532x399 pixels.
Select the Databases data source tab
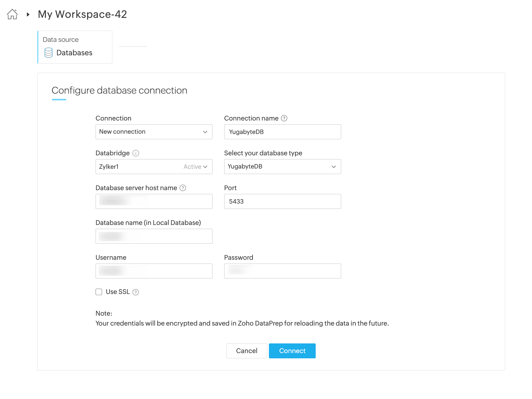pyautogui.click(x=75, y=47)
